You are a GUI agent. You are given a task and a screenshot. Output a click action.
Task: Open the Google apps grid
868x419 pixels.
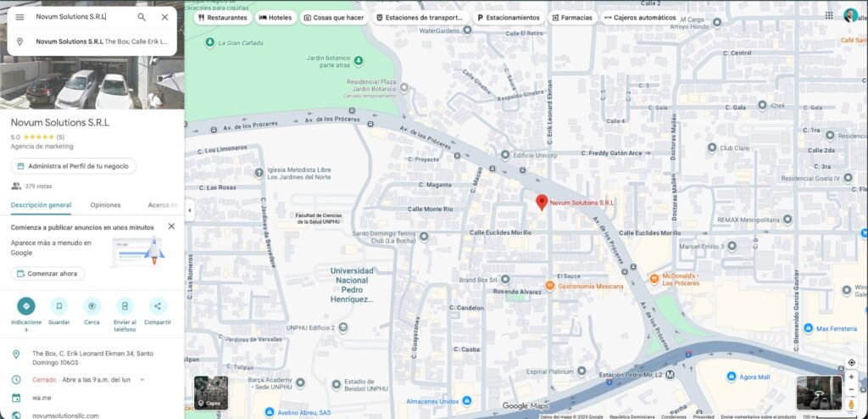829,15
